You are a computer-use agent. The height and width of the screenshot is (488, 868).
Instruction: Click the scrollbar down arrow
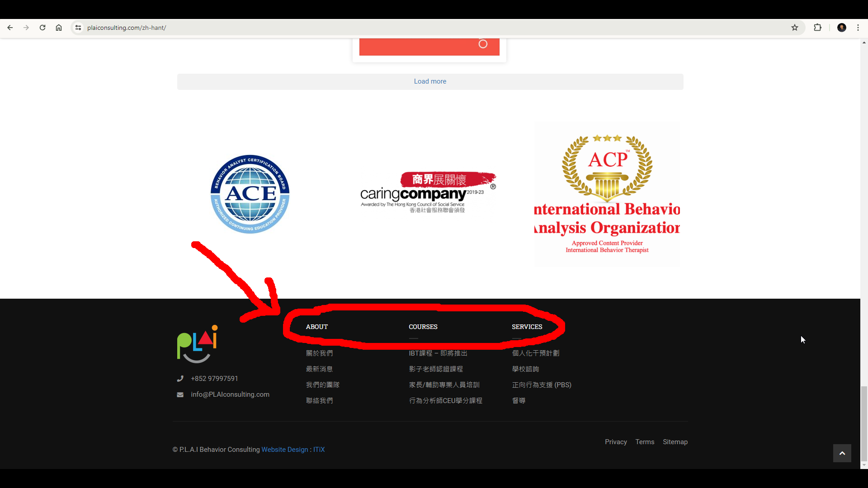pyautogui.click(x=864, y=465)
